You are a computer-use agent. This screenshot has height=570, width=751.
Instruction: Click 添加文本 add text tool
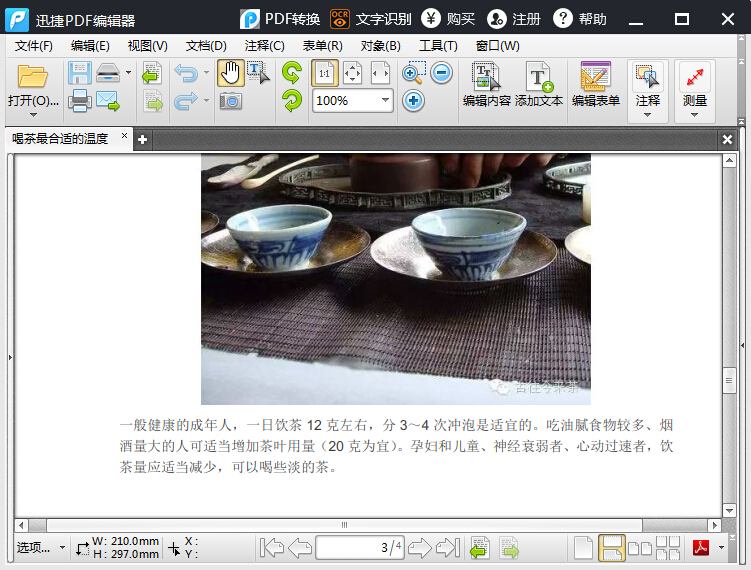pos(539,84)
